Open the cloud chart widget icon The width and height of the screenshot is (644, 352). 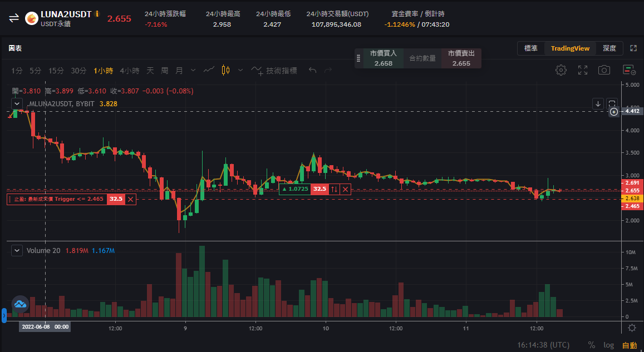click(x=19, y=304)
